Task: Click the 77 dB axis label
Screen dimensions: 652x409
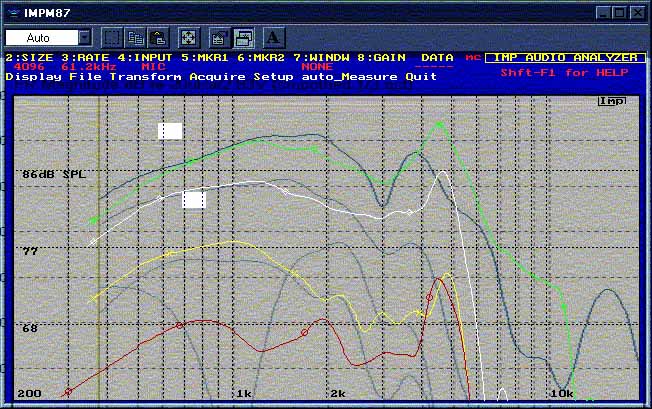Action: point(30,251)
